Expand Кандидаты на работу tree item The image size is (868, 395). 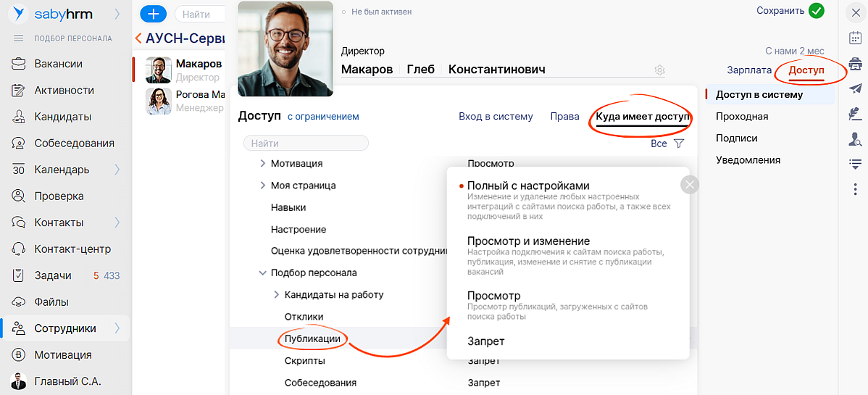(x=276, y=295)
